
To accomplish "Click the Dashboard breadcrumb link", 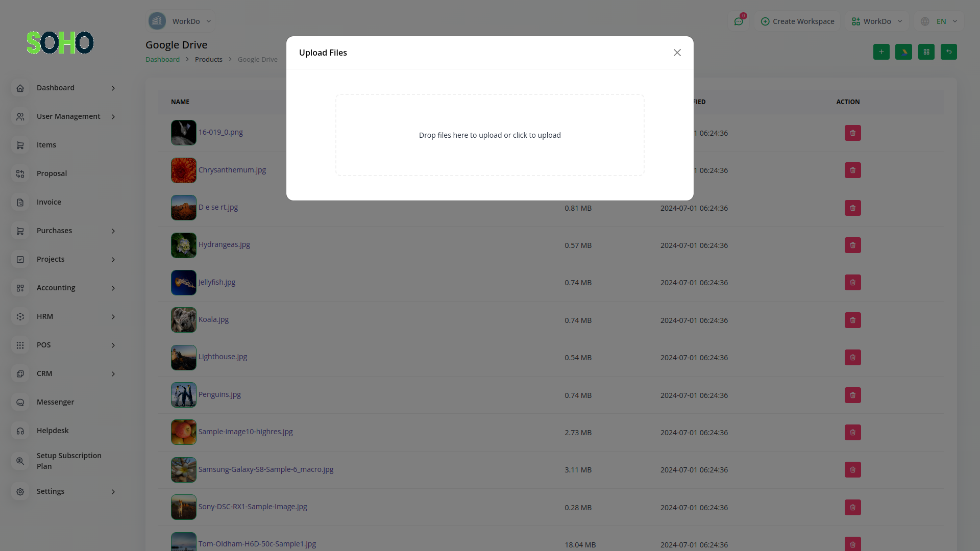I will click(x=162, y=59).
